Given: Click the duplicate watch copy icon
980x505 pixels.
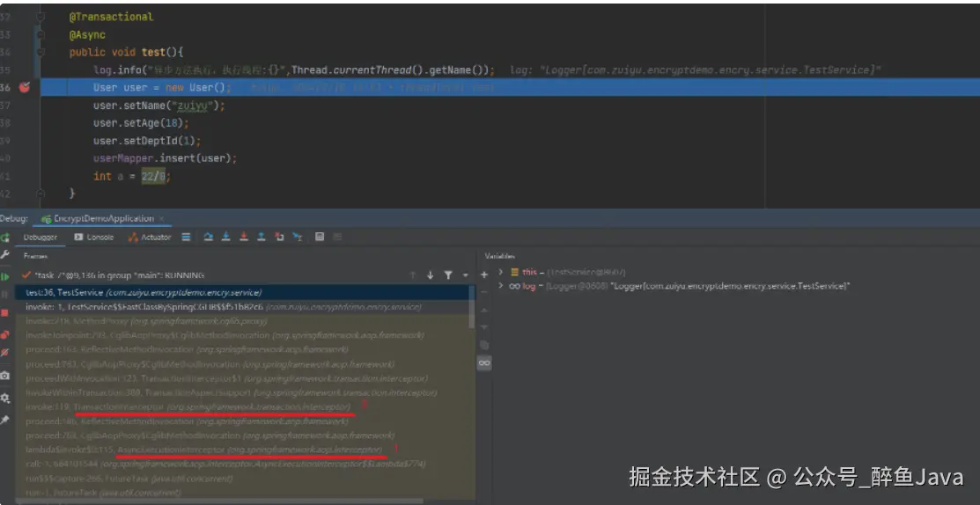Looking at the screenshot, I should [x=483, y=345].
